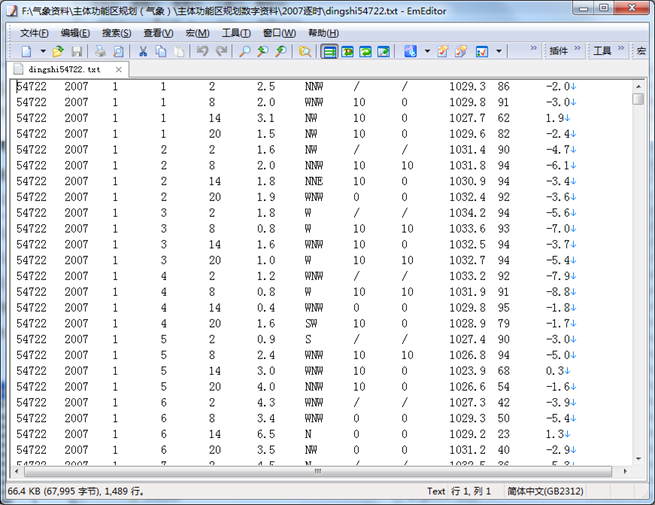The width and height of the screenshot is (655, 505).
Task: Click the Print icon in toolbar
Action: click(100, 51)
